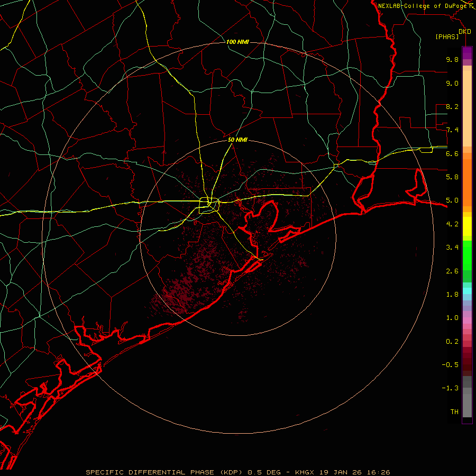Screen dimensions: 476x476
Task: Click the 6.6 color scale value
Action: (452, 154)
